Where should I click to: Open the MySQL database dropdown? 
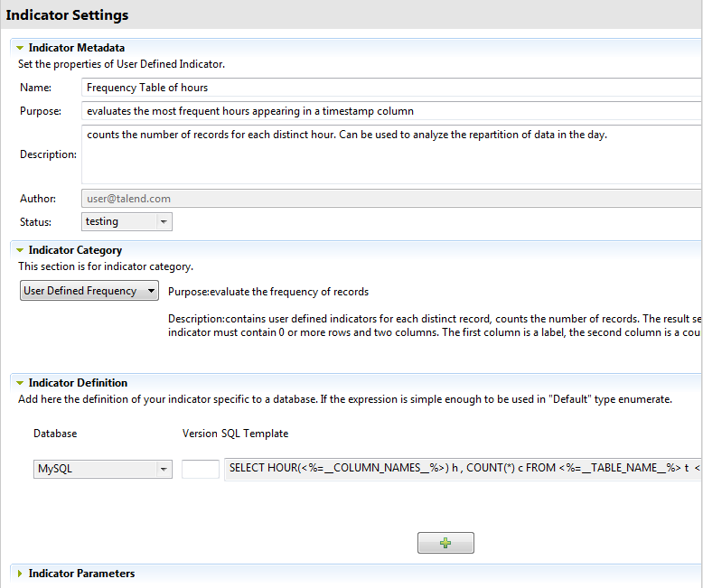click(x=102, y=469)
